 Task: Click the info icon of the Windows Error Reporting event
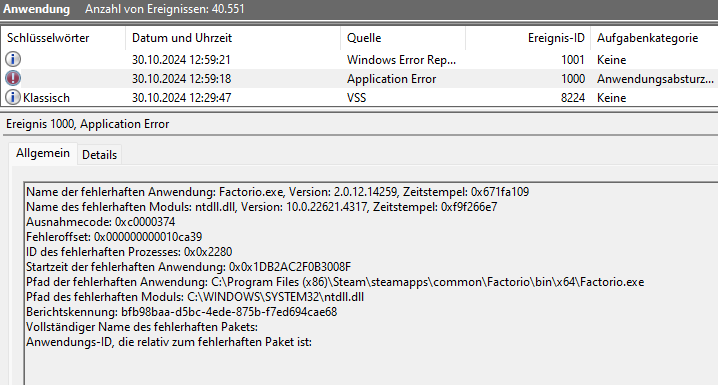(x=13, y=60)
